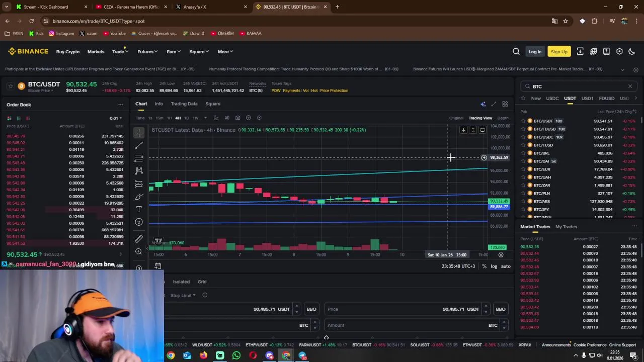Increase sell price stepper up
The width and height of the screenshot is (644, 362).
[486, 306]
